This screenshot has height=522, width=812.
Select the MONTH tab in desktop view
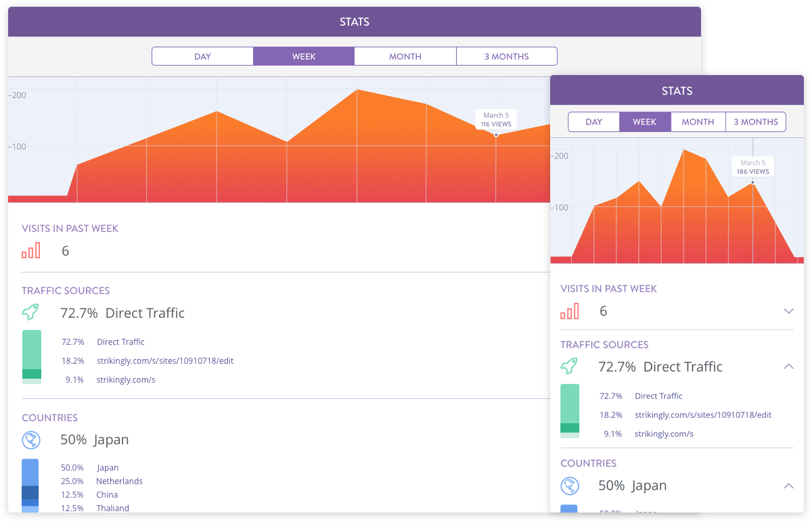click(405, 56)
